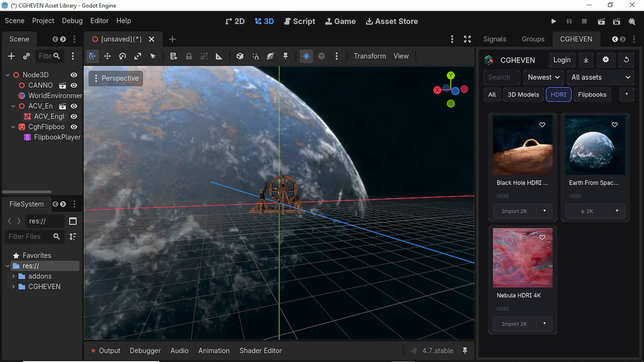Toggle visibility of ACV_Engl mesh node
The height and width of the screenshot is (362, 644).
[x=74, y=117]
